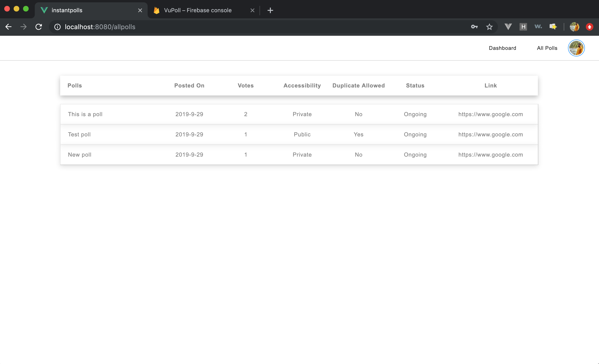Click the Votes column header
This screenshot has height=364, width=599.
point(245,86)
